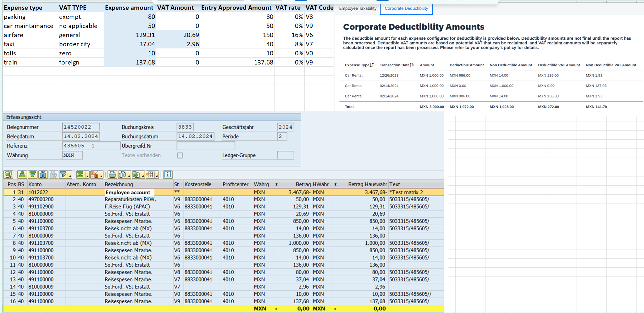This screenshot has height=313, width=644.
Task: Click sort arrows beside Expense Type header
Action: click(x=372, y=65)
